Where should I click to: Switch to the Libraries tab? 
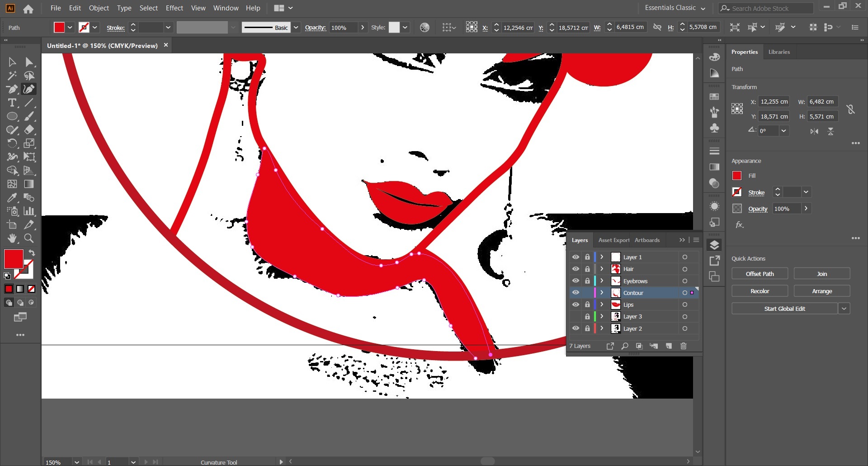point(779,52)
